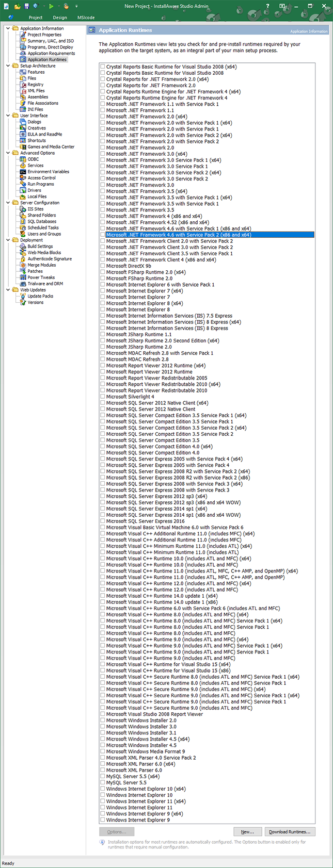Select Features under Setup Architecture
This screenshot has width=333, height=868.
click(36, 72)
